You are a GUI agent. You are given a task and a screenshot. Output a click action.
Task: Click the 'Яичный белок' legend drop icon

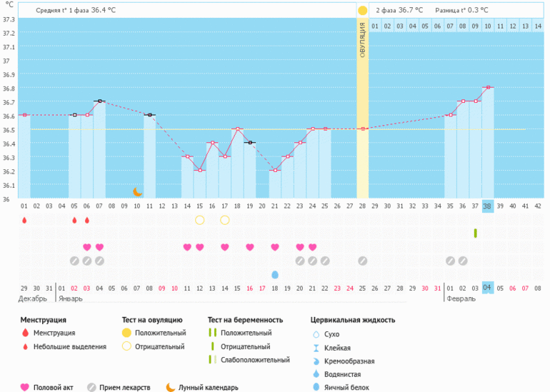click(x=316, y=387)
